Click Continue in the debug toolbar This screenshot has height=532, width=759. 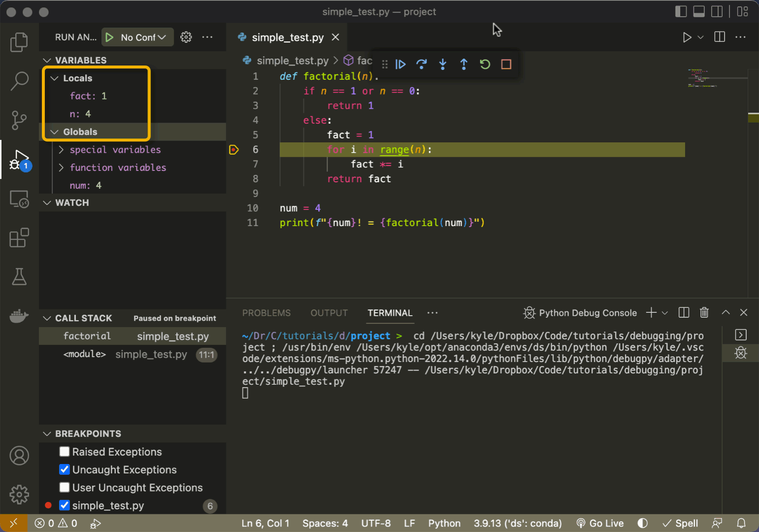(x=400, y=65)
